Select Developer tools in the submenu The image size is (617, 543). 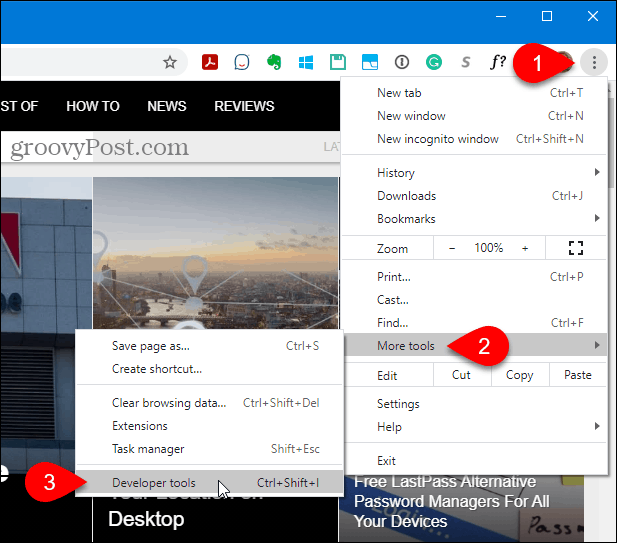click(x=209, y=482)
